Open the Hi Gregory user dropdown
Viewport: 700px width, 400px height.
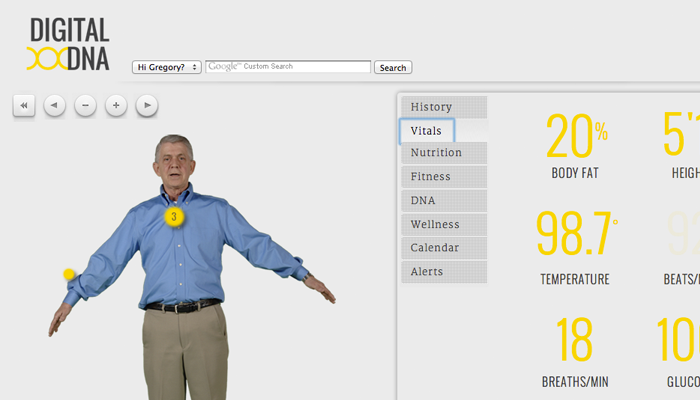point(167,68)
